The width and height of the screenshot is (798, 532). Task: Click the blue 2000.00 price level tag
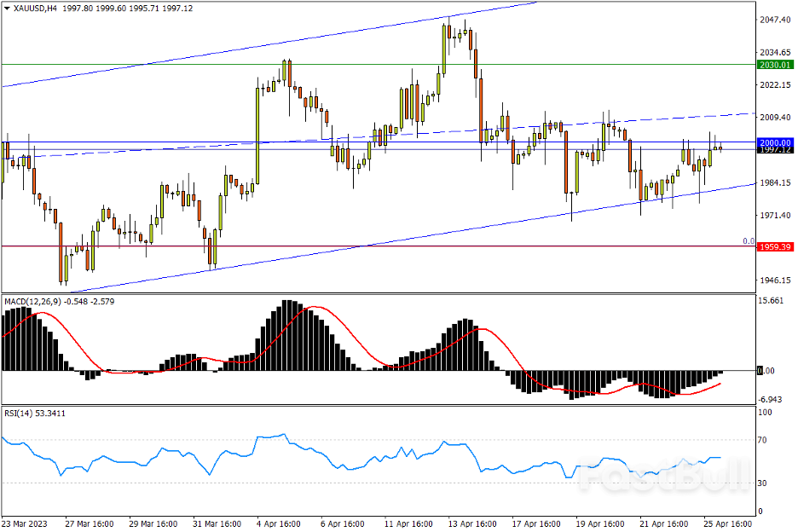coord(775,142)
